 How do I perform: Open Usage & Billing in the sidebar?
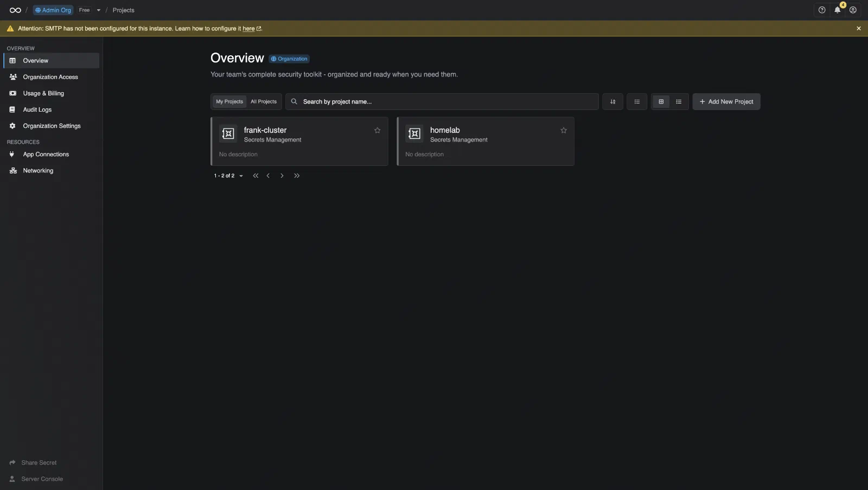(x=52, y=93)
